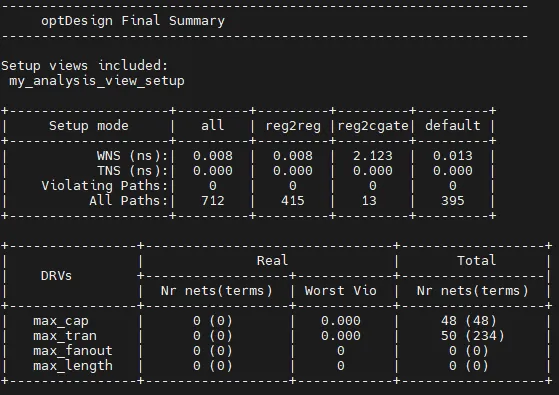Select the "max_fanout" row label

click(73, 351)
